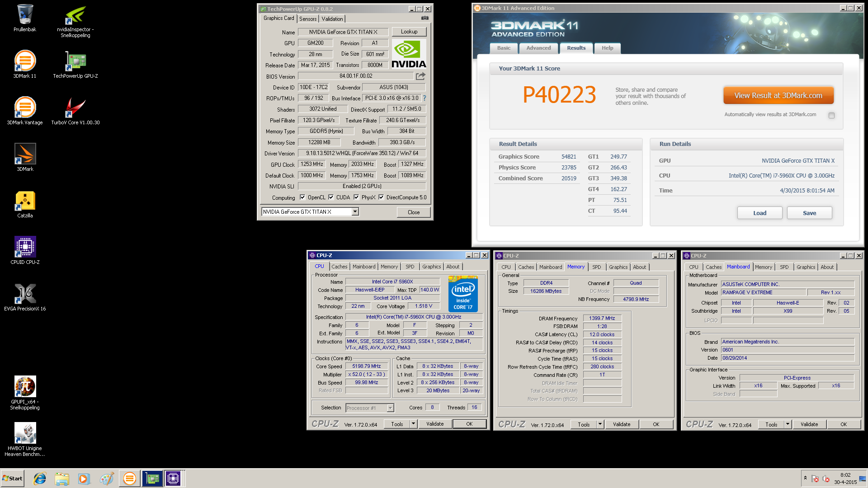
Task: Toggle the CUDA checkbox in GPU-Z
Action: [331, 197]
